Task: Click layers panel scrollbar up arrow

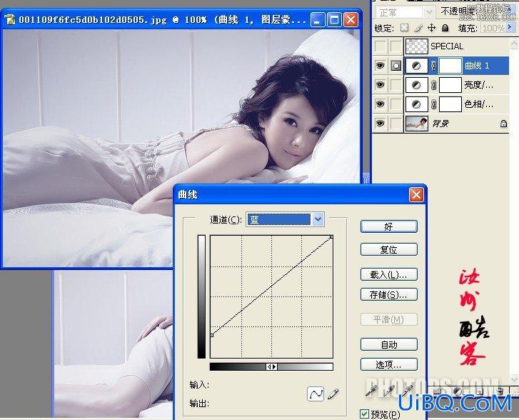Action: click(x=514, y=44)
